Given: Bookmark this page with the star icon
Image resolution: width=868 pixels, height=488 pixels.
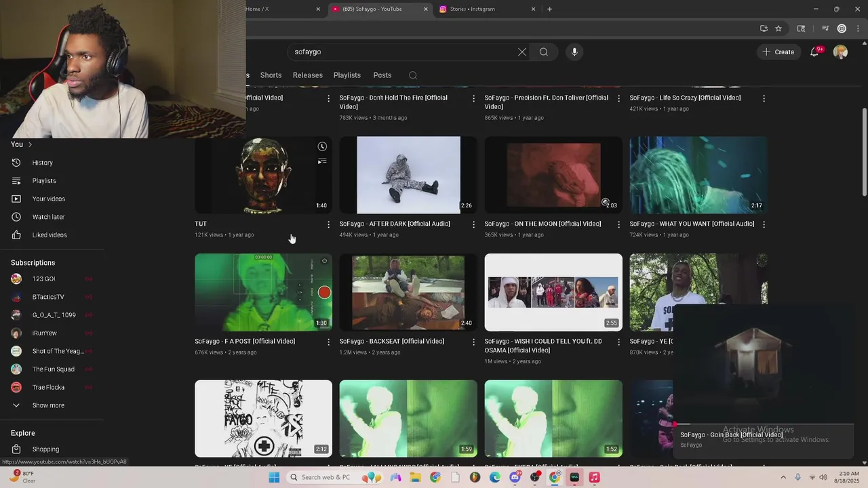Looking at the screenshot, I should pyautogui.click(x=778, y=28).
